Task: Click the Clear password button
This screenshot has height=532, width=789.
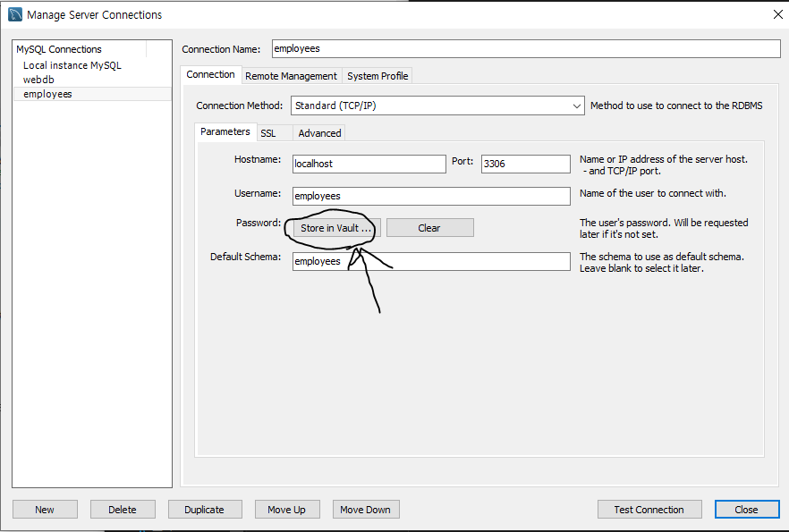Action: (429, 228)
